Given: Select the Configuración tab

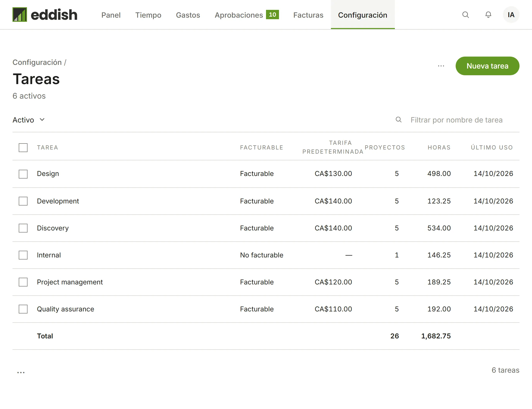Looking at the screenshot, I should 363,15.
